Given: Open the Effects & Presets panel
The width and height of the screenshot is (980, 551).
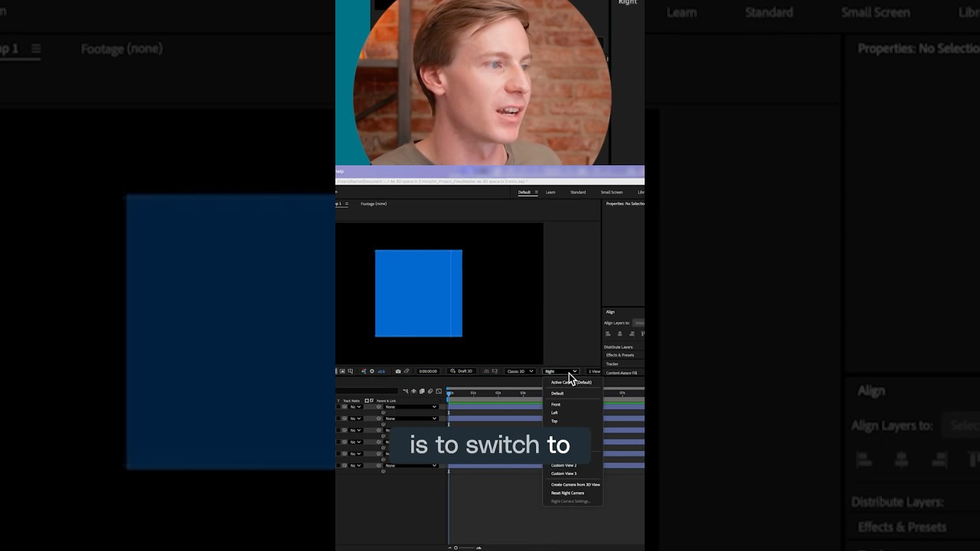Looking at the screenshot, I should point(620,355).
